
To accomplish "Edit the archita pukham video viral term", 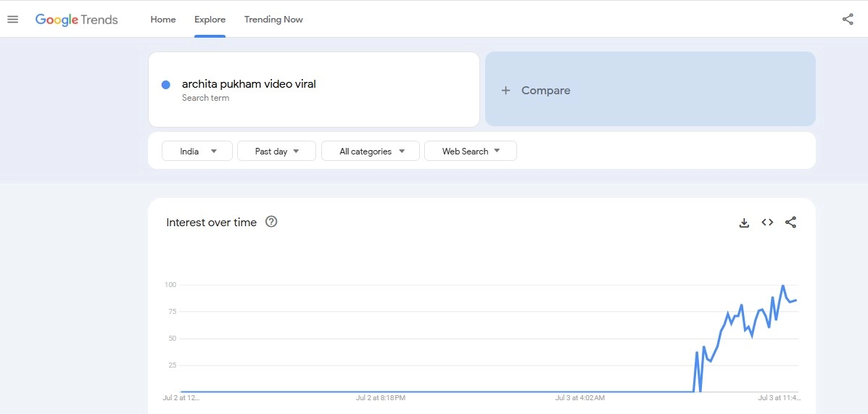I will (x=249, y=84).
